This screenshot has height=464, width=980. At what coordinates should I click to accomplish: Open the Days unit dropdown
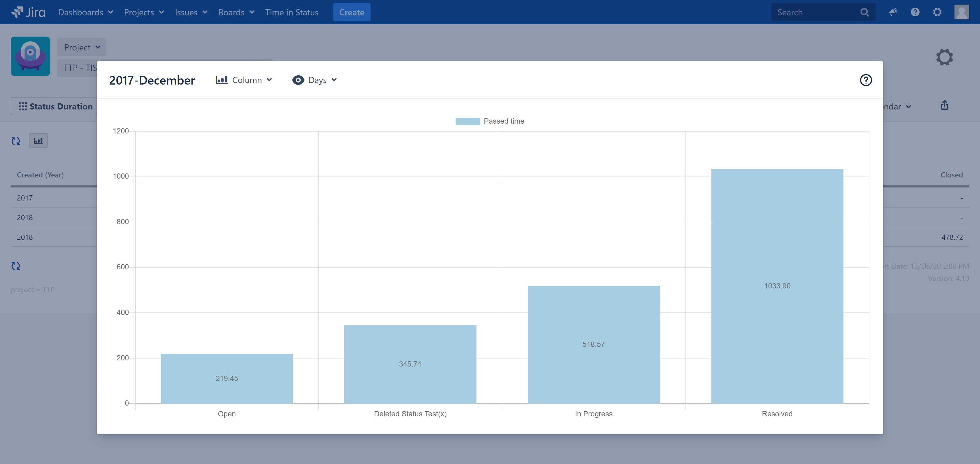coord(315,80)
